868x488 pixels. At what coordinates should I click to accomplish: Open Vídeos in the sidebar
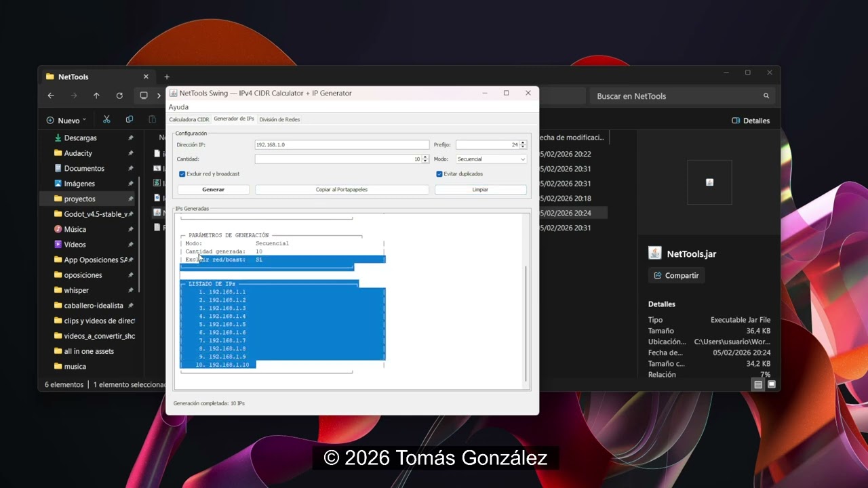(75, 245)
